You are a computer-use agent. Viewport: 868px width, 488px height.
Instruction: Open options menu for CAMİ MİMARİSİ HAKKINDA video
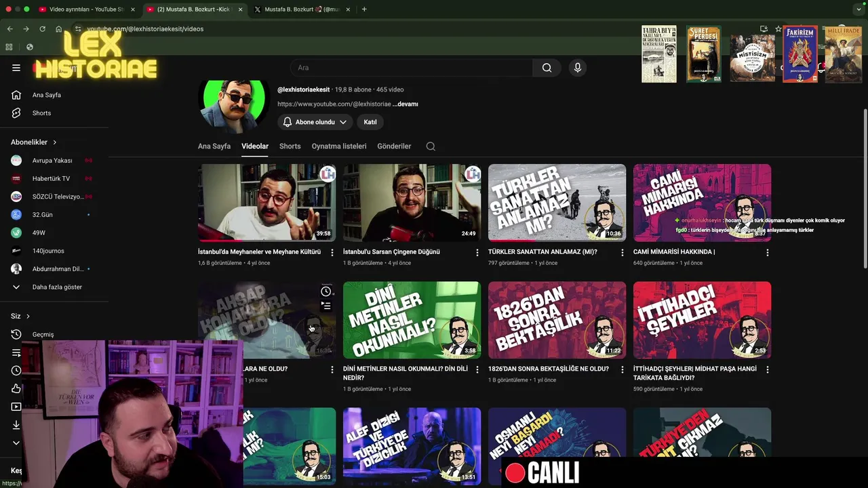768,252
